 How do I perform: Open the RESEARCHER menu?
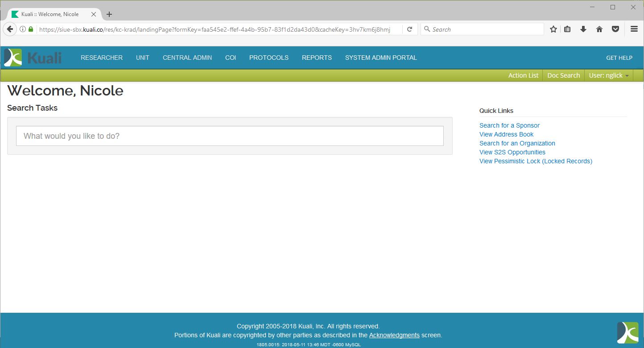[102, 58]
